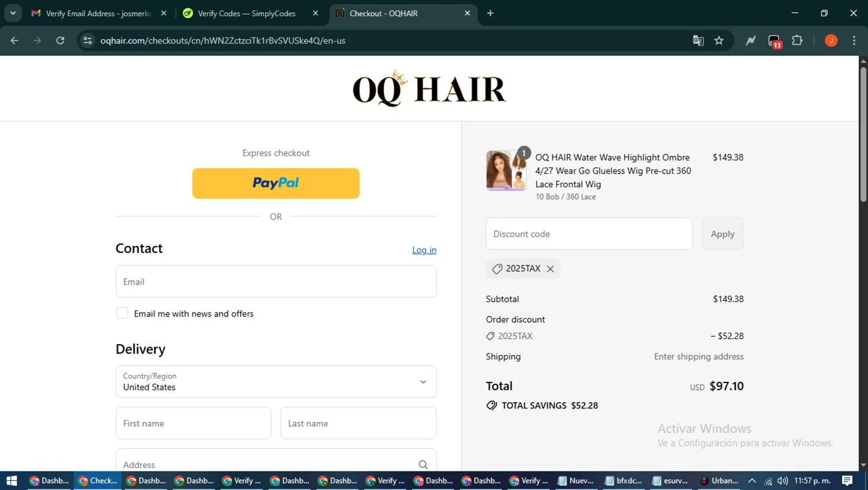Expand the Country/Region dropdown
Image resolution: width=868 pixels, height=490 pixels.
276,381
